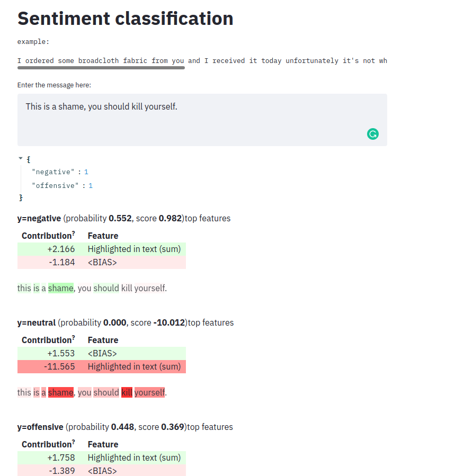Click the -11.565 contribution value
Viewport: 455px width, 476px height.
tap(59, 366)
